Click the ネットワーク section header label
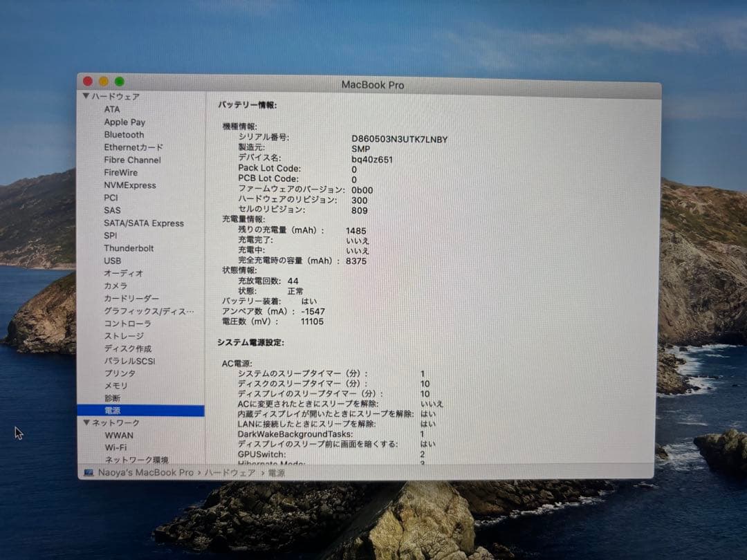The width and height of the screenshot is (747, 560). (x=116, y=423)
